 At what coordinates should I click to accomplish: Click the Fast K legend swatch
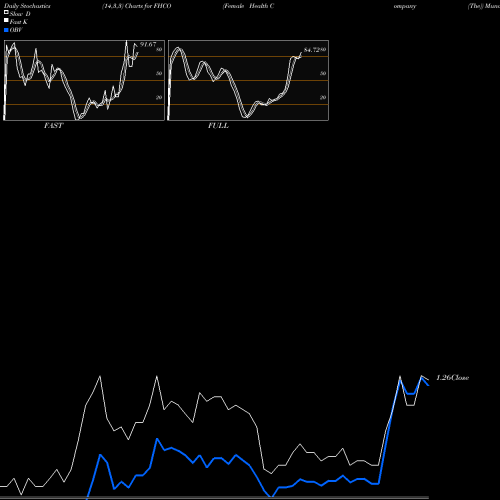click(6, 20)
